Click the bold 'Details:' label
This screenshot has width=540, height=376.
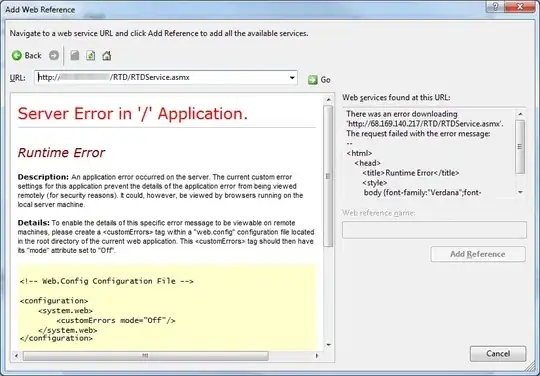point(33,223)
